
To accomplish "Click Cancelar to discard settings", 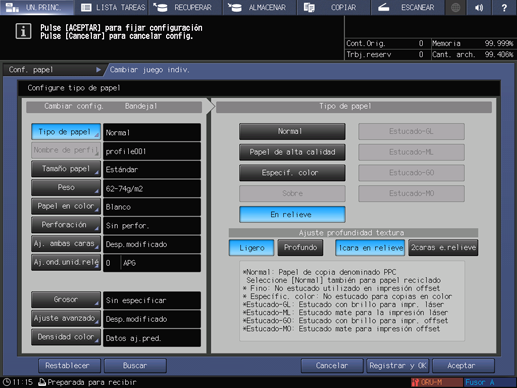I will tap(332, 366).
